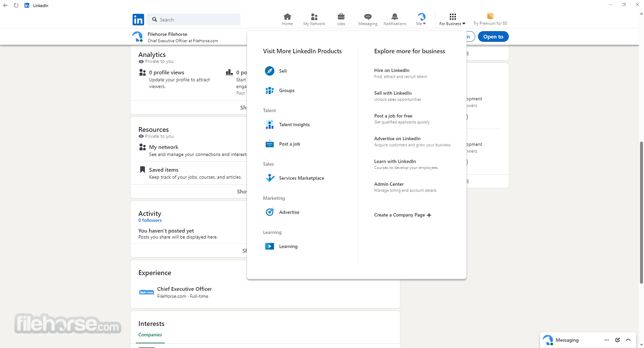Screen dimensions: 644x348
Task: Open Saved items in Resources
Action: pyautogui.click(x=163, y=170)
